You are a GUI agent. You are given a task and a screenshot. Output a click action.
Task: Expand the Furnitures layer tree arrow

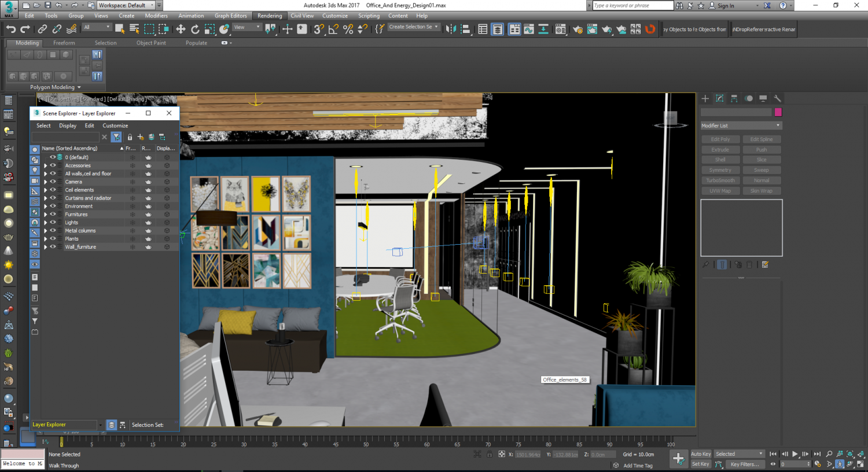[x=46, y=214]
